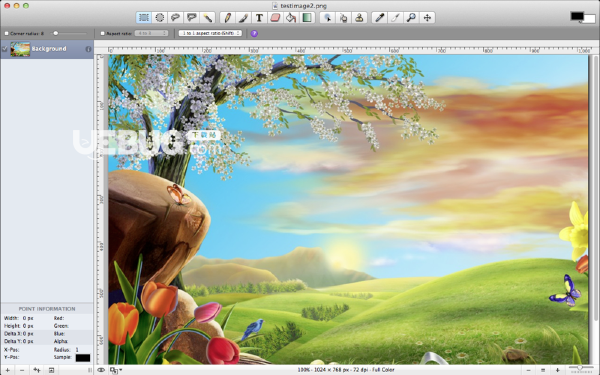600x375 pixels.
Task: Click the panel resize grip in layer footer
Action: coord(90,370)
